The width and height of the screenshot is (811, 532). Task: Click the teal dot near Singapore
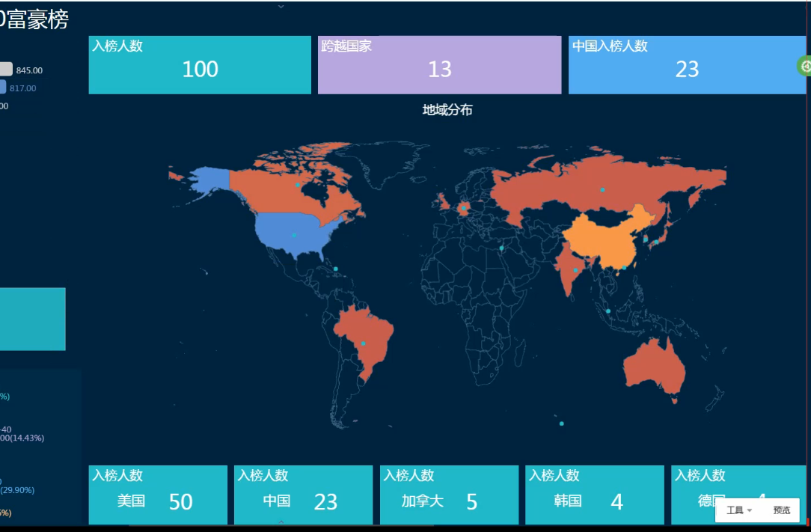click(x=608, y=311)
